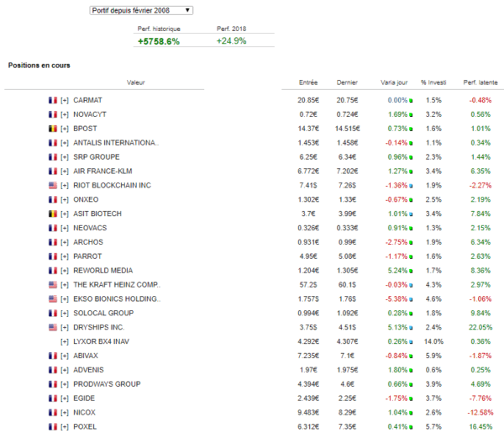Image resolution: width=504 pixels, height=433 pixels.
Task: Click the US flag beside RIOT BLOCKCHAIN INC
Action: [x=53, y=185]
